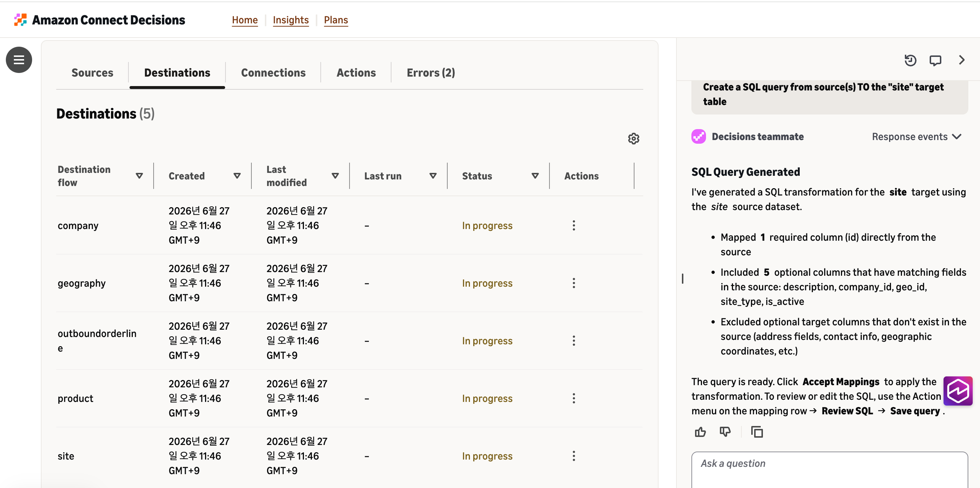Click the Destinations (5) heading
The height and width of the screenshot is (488, 980).
(x=105, y=114)
